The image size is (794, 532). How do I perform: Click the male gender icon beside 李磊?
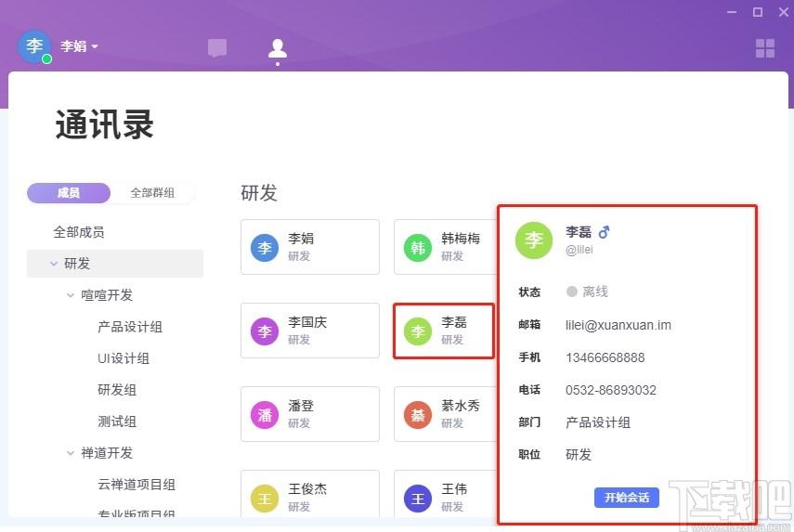click(x=604, y=232)
